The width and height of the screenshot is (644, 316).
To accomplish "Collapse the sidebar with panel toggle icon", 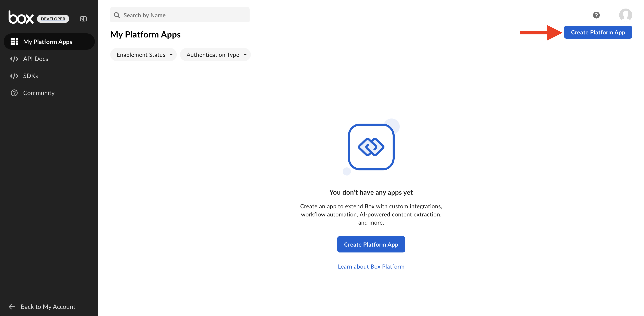I will pyautogui.click(x=83, y=19).
